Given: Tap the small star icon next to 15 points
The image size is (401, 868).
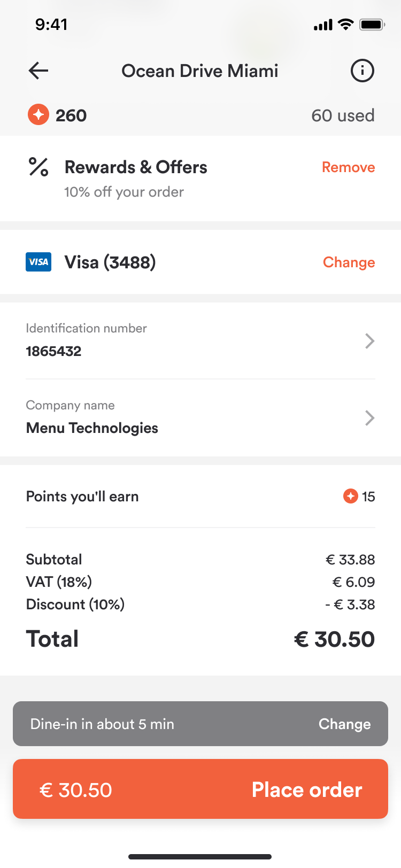Looking at the screenshot, I should 350,497.
